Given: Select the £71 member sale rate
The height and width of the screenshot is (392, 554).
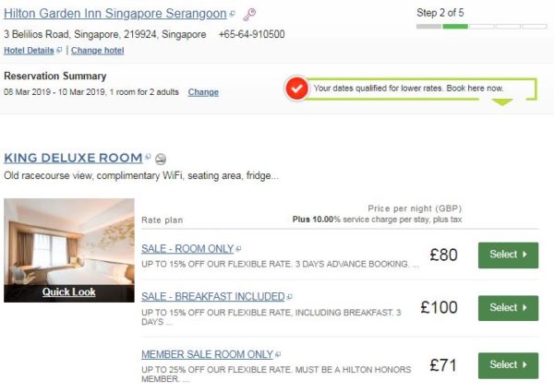Looking at the screenshot, I should [x=508, y=365].
